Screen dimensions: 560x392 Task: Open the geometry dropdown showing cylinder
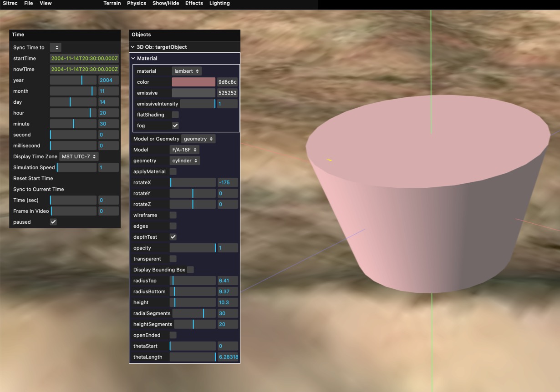click(x=185, y=161)
